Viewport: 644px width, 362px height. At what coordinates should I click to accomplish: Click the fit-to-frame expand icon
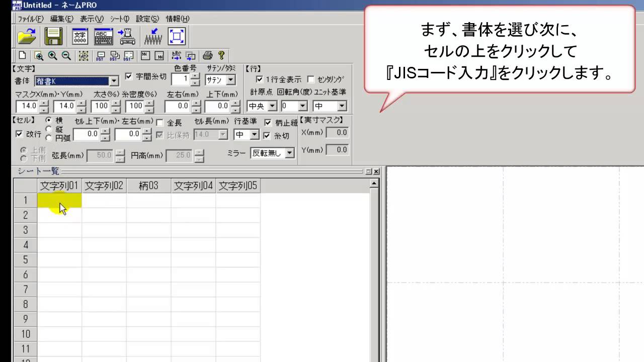point(176,36)
